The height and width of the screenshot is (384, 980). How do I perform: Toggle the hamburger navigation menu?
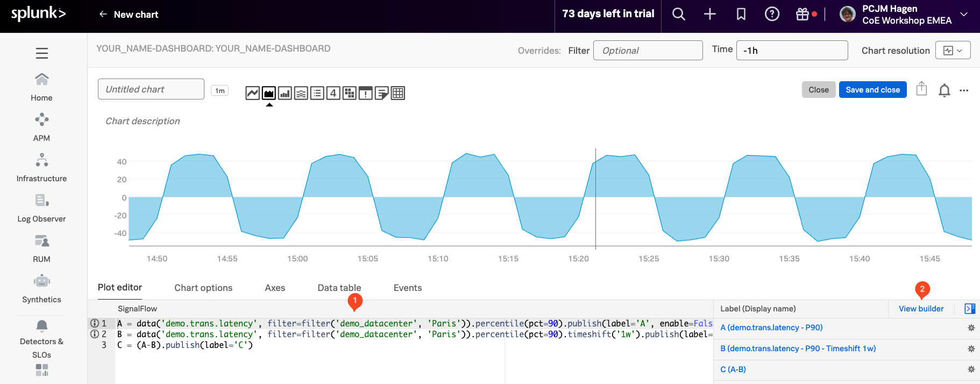click(x=42, y=53)
